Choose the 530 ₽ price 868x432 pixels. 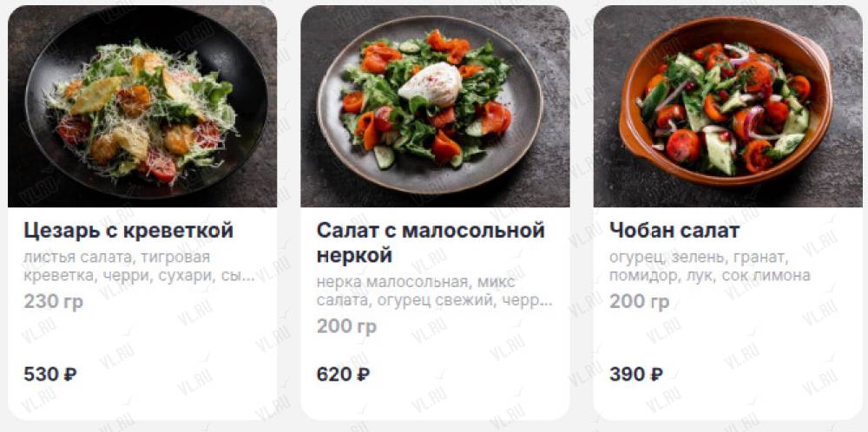(49, 375)
